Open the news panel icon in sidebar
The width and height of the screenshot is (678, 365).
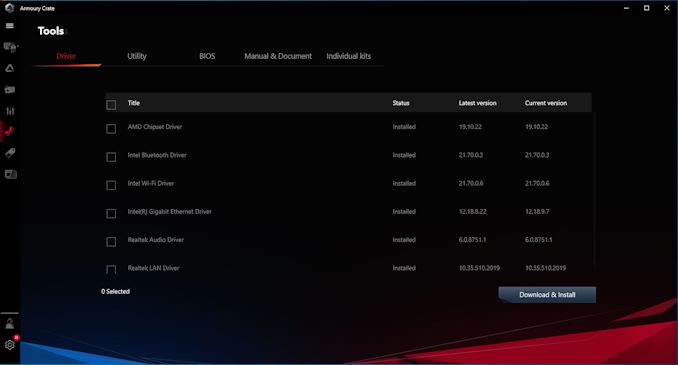(x=10, y=174)
